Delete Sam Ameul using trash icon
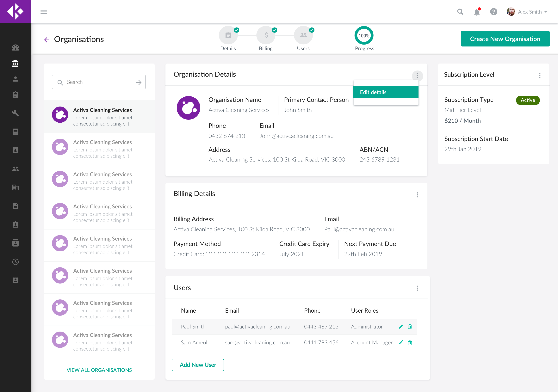 tap(410, 342)
